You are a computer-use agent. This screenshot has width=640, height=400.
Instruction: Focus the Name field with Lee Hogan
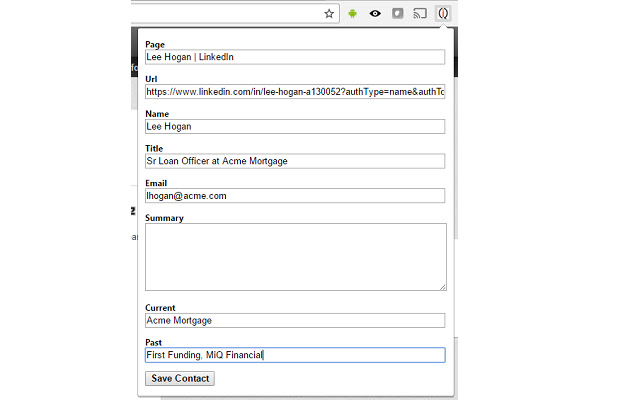295,127
